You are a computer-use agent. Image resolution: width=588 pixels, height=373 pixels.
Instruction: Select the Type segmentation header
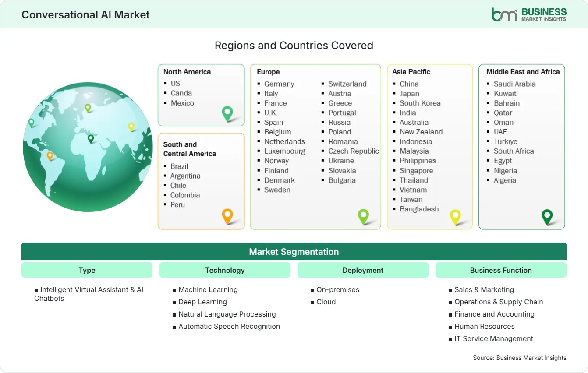87,270
